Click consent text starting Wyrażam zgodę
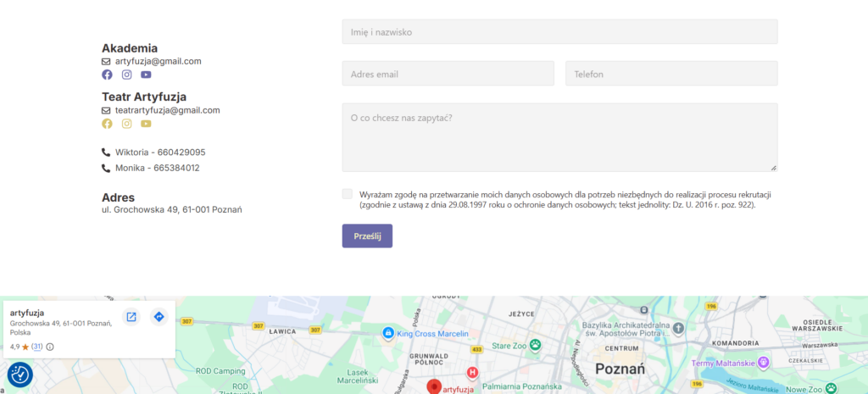The height and width of the screenshot is (394, 868). [565, 200]
